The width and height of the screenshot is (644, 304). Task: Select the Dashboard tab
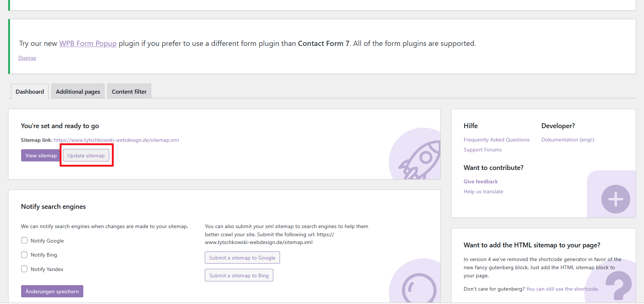(30, 91)
